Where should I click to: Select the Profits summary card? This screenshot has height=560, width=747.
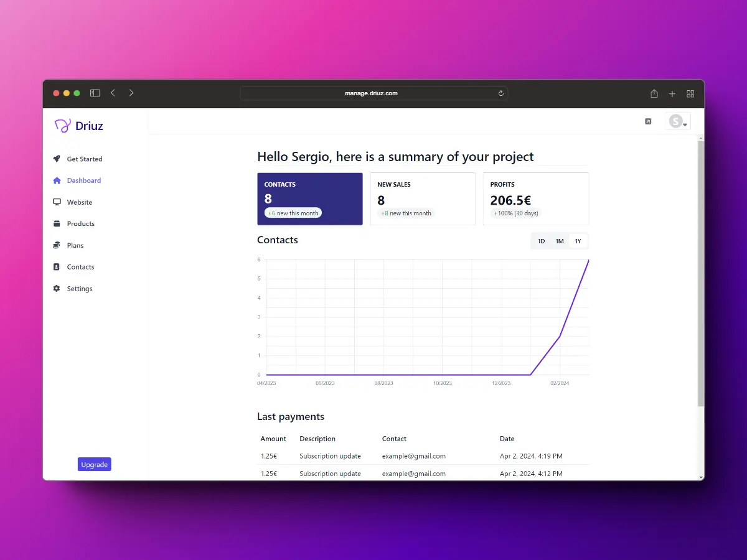coord(536,198)
